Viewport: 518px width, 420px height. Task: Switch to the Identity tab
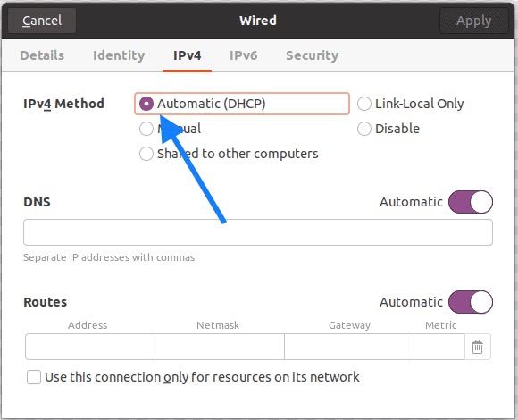(x=119, y=55)
